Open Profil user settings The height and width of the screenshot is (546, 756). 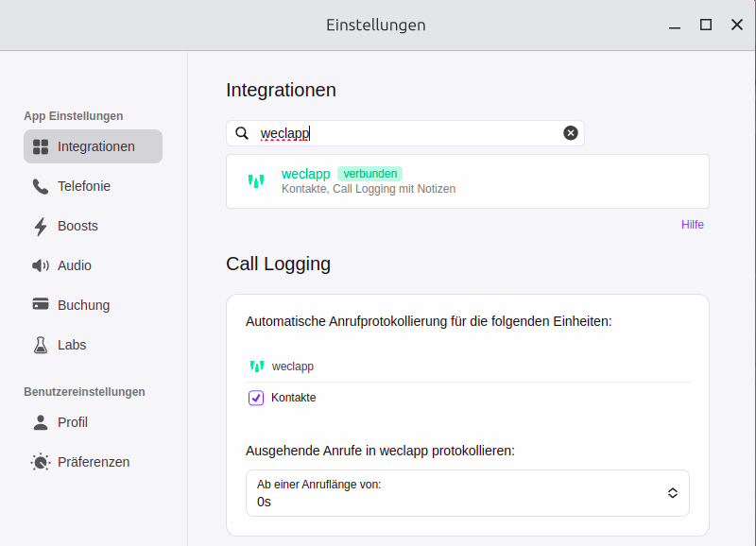(x=93, y=422)
